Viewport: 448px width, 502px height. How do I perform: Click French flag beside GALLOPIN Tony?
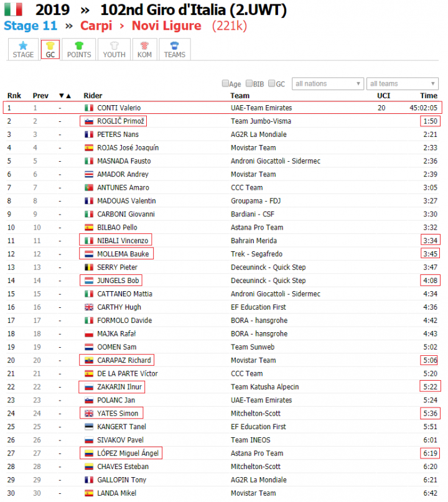click(89, 480)
